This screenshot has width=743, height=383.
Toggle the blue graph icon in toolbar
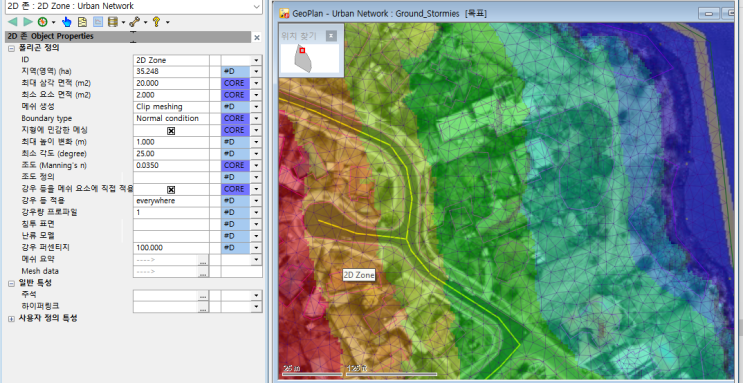(x=98, y=22)
